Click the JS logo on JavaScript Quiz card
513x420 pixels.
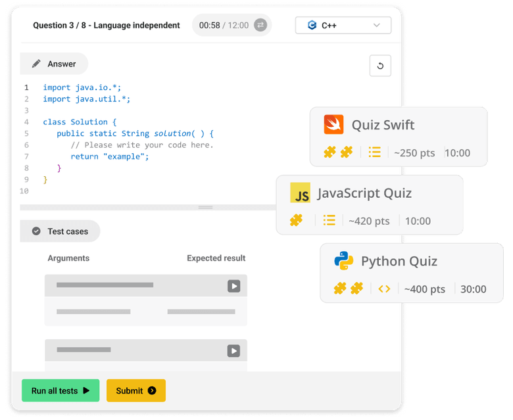click(300, 193)
